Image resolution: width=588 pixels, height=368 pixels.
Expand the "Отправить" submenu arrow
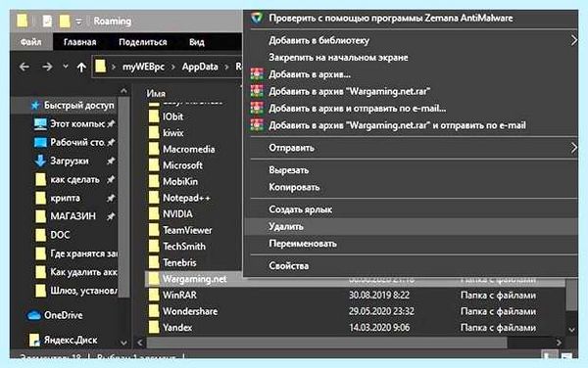(x=573, y=148)
